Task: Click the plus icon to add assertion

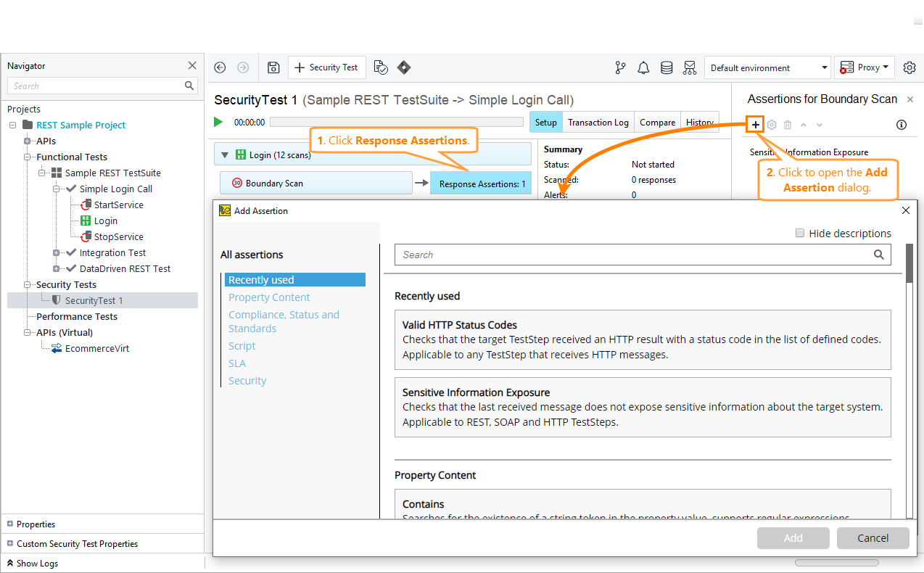Action: pyautogui.click(x=756, y=125)
